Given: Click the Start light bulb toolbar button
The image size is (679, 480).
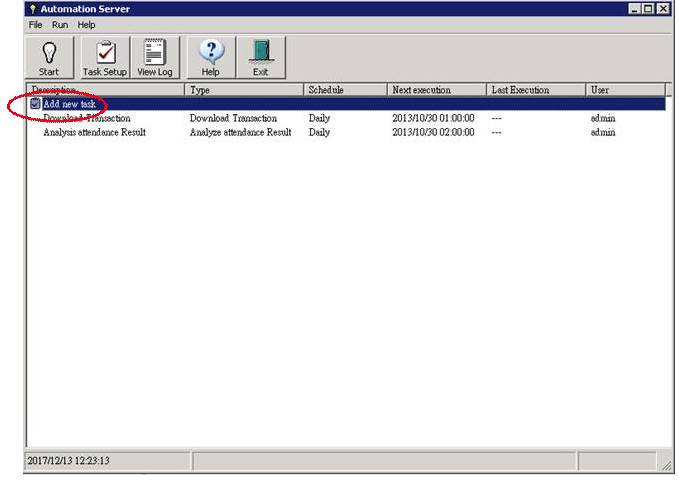Looking at the screenshot, I should click(49, 58).
